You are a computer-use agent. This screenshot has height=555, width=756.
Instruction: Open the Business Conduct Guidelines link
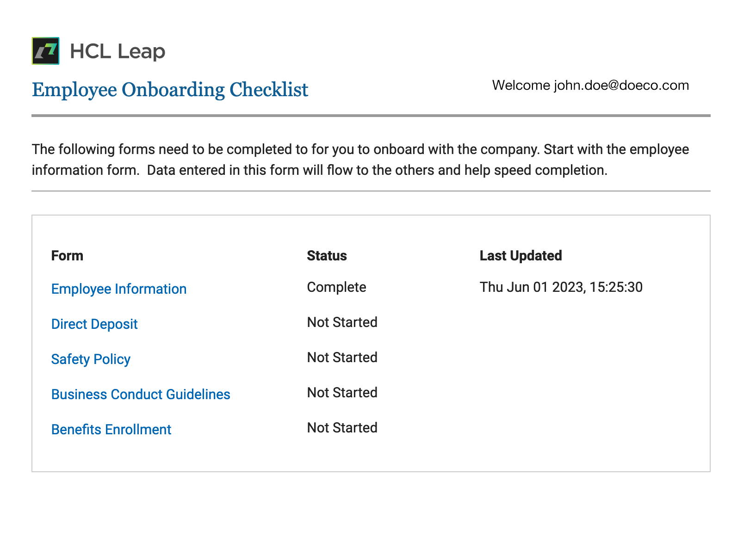[141, 395]
